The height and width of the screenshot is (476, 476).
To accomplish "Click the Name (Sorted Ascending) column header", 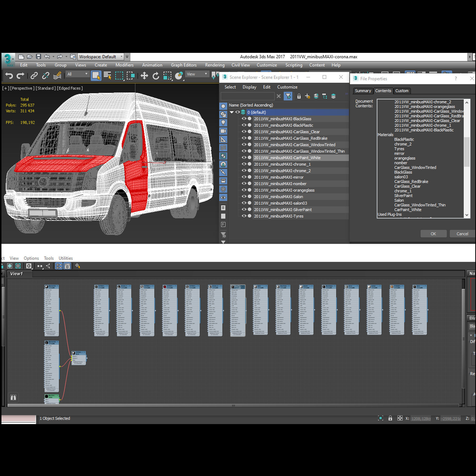I will pos(288,105).
